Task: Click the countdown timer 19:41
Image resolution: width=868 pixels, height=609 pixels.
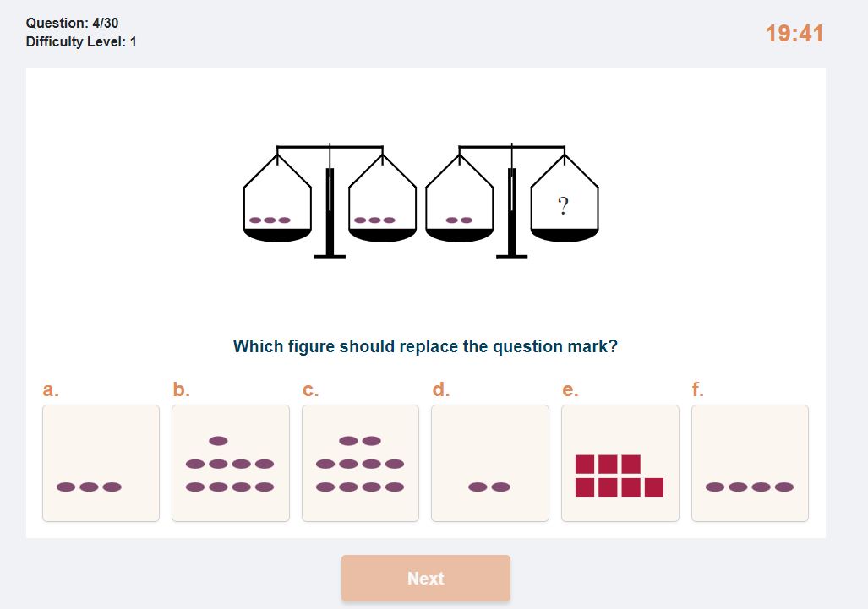Action: pyautogui.click(x=794, y=33)
